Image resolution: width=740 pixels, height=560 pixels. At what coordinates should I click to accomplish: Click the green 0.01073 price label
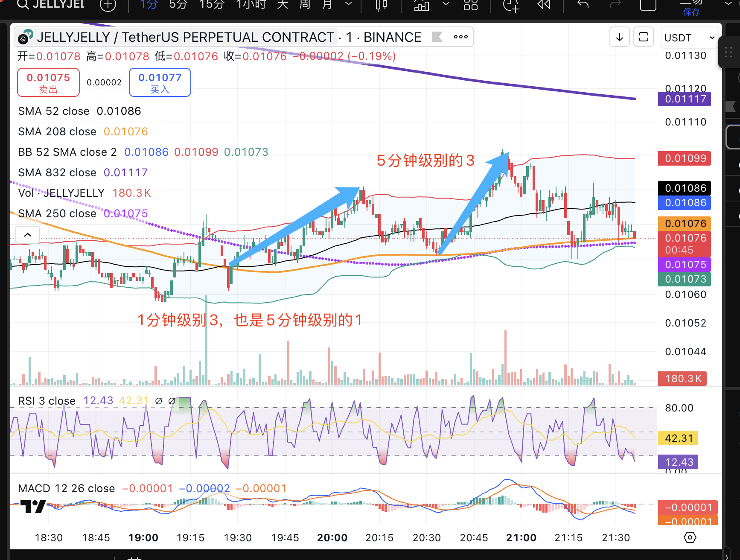[685, 279]
